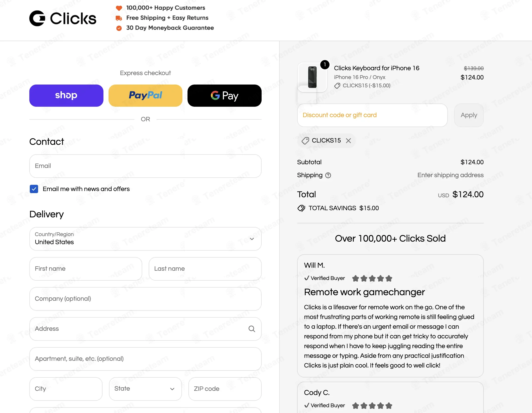Click the Discount code or gift card field
The height and width of the screenshot is (413, 532).
click(372, 115)
